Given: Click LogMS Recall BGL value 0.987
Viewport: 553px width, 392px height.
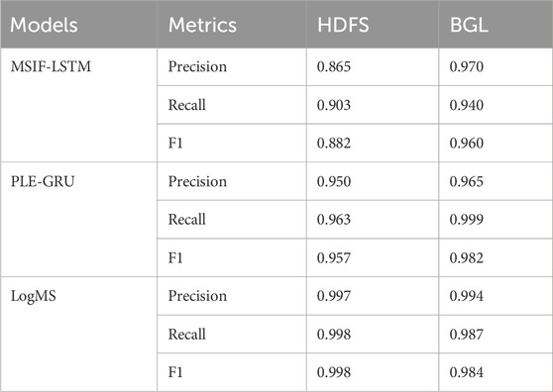Looking at the screenshot, I should tap(466, 335).
